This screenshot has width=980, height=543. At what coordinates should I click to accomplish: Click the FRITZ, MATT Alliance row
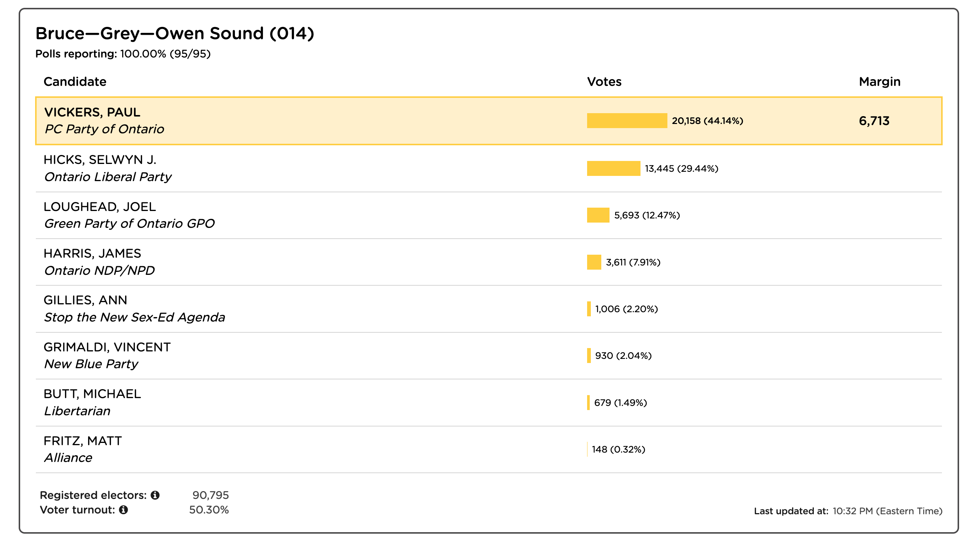coord(489,449)
